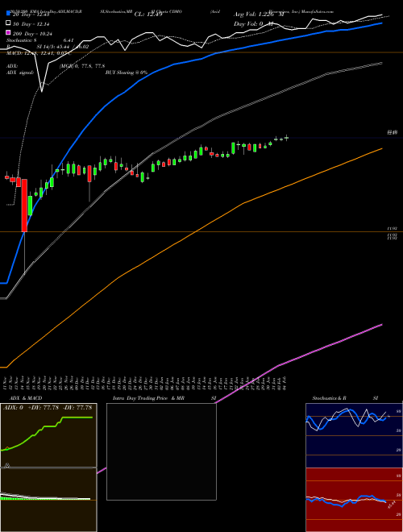Open the ADX green line mini chart

click(x=48, y=435)
